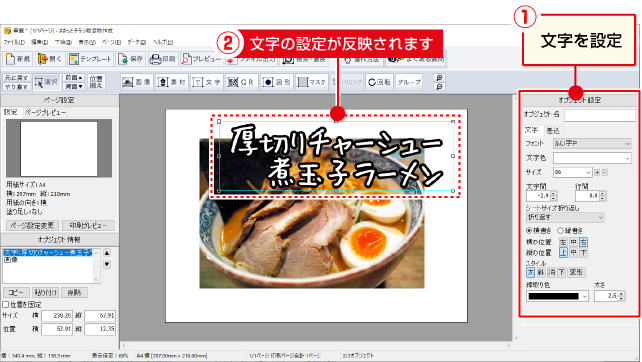Adjust 行間 line spacing stepper
The image size is (642, 362).
coord(602,196)
